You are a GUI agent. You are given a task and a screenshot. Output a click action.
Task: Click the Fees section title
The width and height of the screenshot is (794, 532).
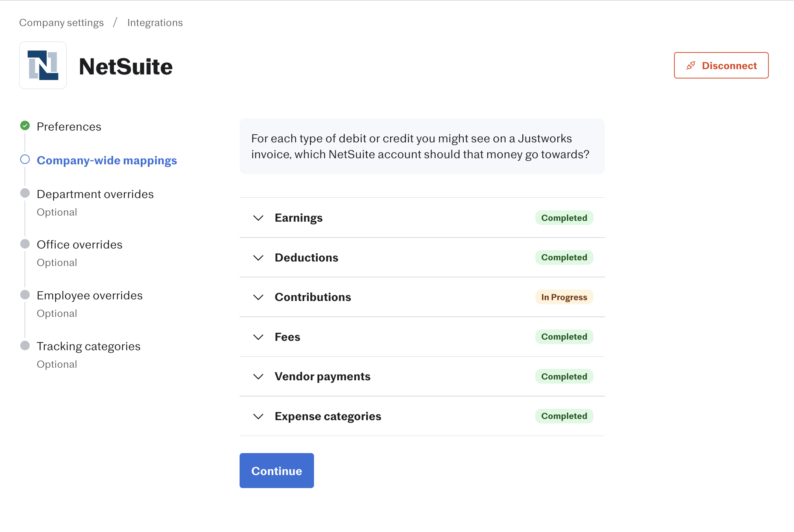288,337
